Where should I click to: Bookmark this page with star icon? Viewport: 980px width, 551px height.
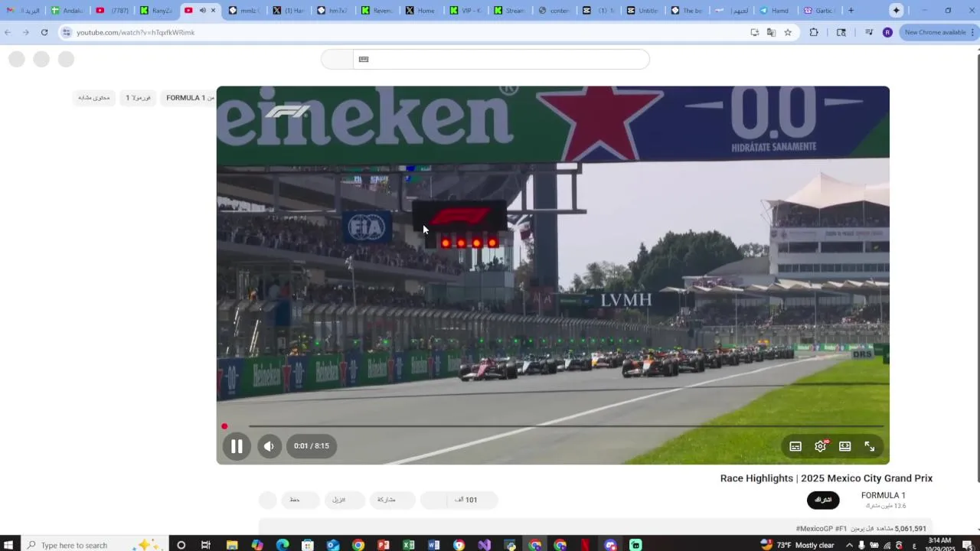[788, 32]
